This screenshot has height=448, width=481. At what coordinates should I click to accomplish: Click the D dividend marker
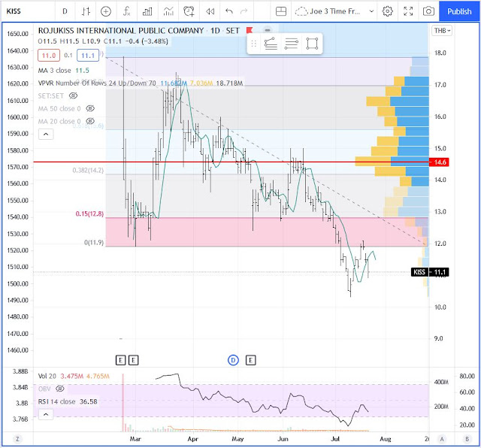point(233,360)
